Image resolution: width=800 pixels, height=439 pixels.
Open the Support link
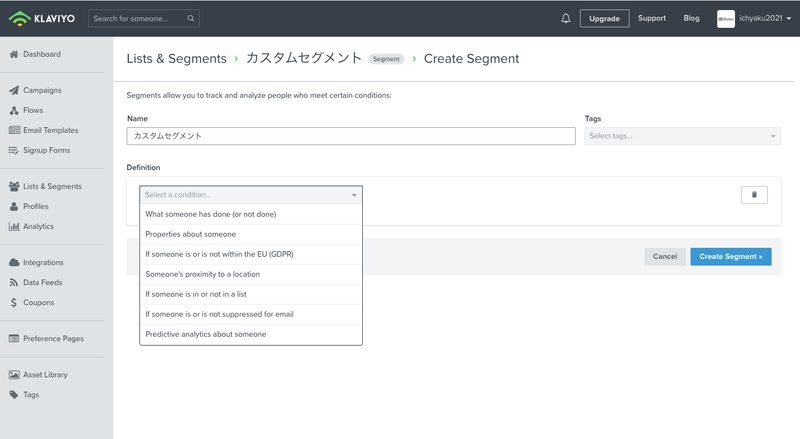click(652, 18)
